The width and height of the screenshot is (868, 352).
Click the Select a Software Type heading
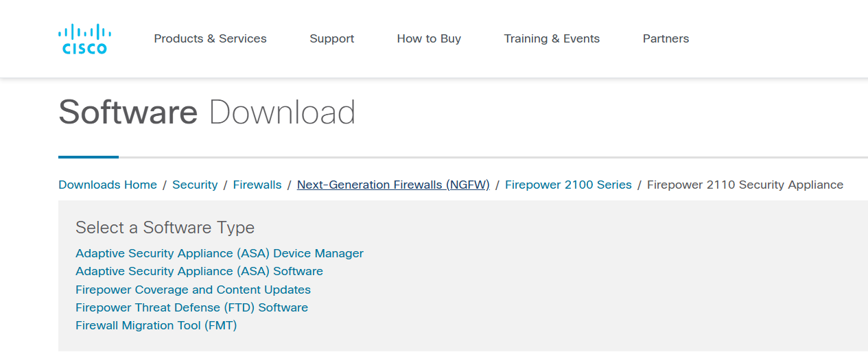[x=165, y=228]
